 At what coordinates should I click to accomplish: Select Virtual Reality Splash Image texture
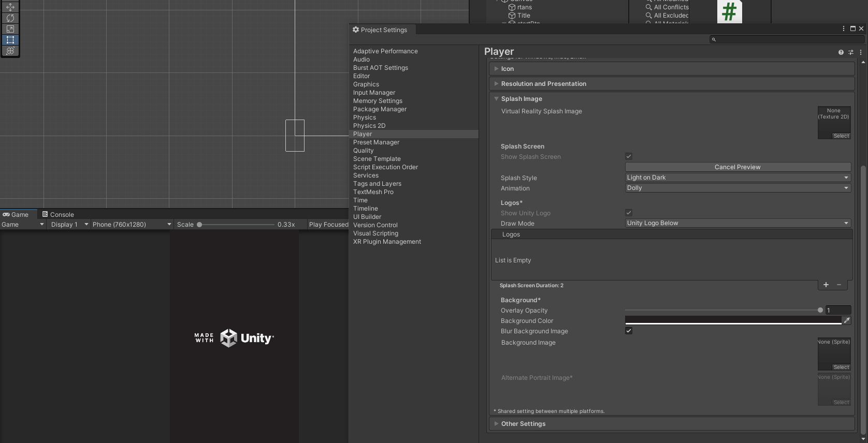pos(841,136)
